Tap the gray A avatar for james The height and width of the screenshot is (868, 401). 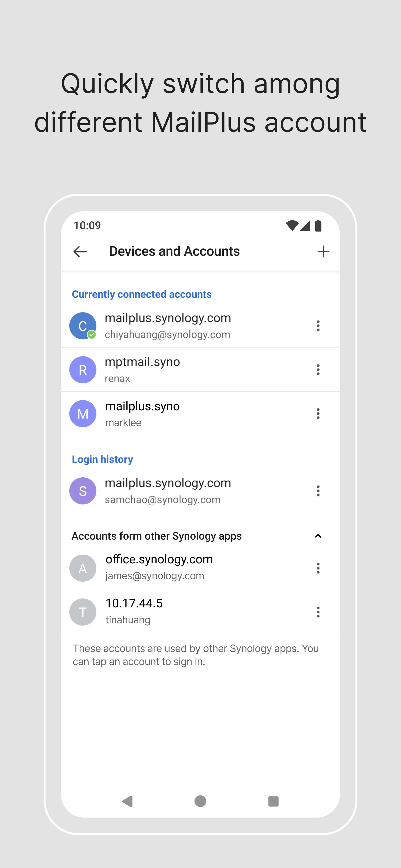83,568
